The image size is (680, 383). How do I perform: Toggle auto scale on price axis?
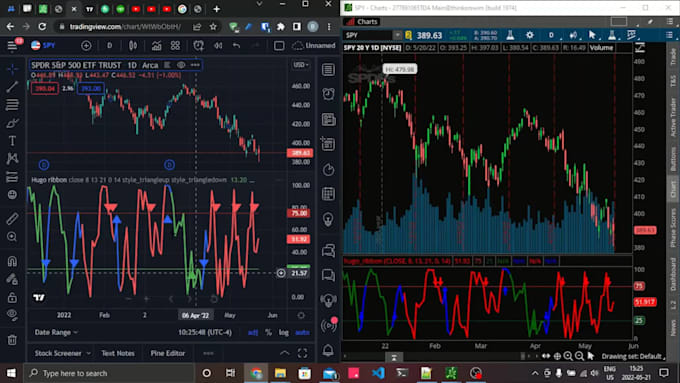302,332
